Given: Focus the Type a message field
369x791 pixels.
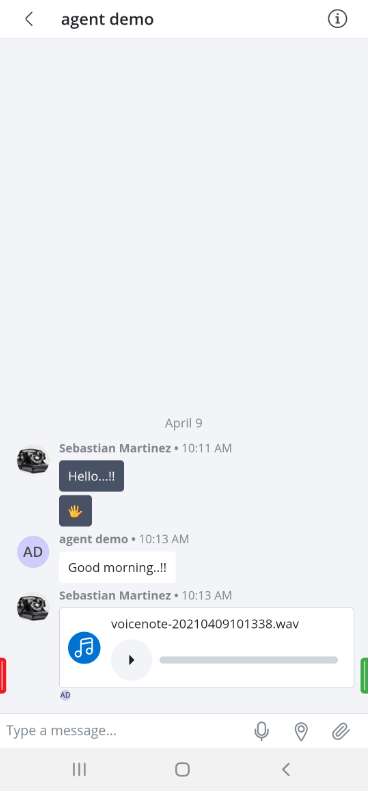Looking at the screenshot, I should (x=124, y=731).
